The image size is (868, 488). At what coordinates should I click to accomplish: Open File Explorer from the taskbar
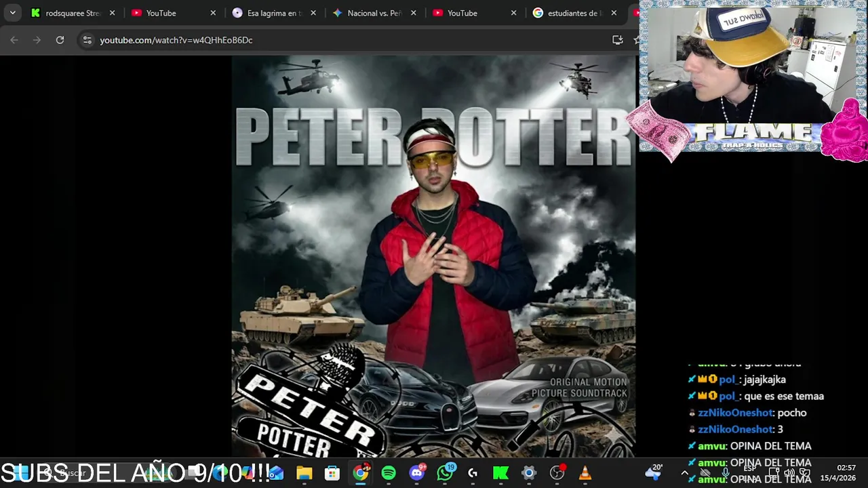coord(304,473)
